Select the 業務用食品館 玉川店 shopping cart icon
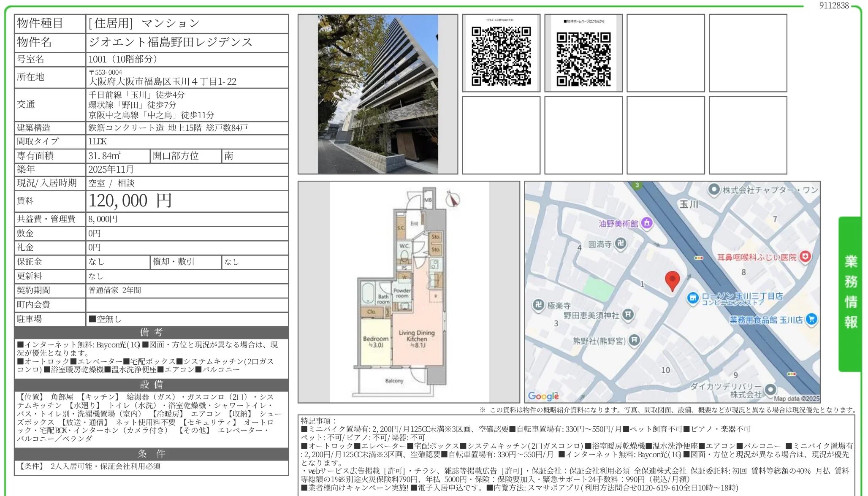The height and width of the screenshot is (496, 868). pyautogui.click(x=811, y=320)
